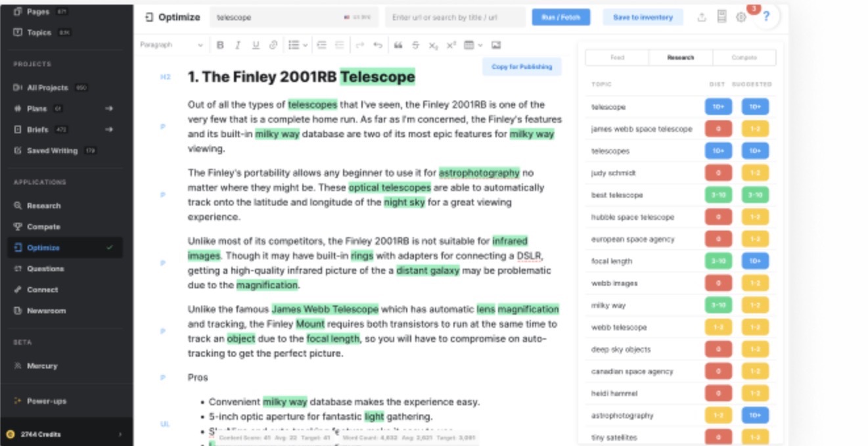
Task: Open the Compete application in sidebar
Action: point(43,227)
